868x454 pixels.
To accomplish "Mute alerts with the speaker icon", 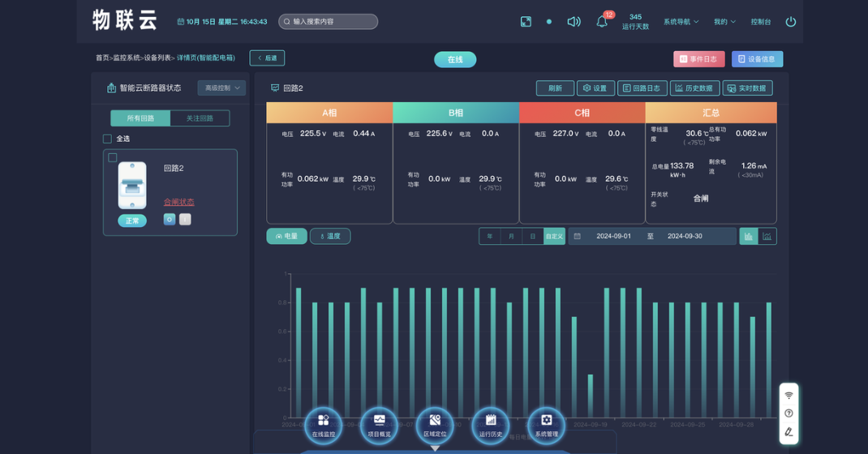I will coord(574,22).
